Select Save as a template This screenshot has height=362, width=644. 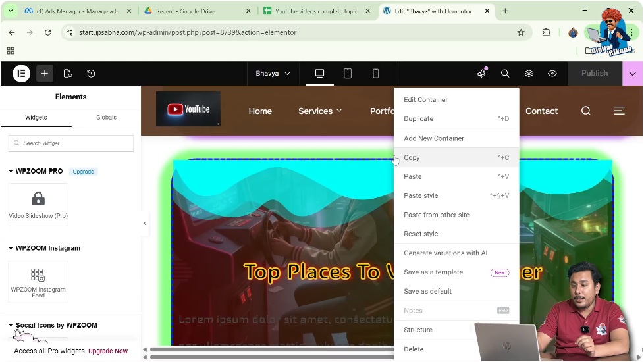pos(456,272)
